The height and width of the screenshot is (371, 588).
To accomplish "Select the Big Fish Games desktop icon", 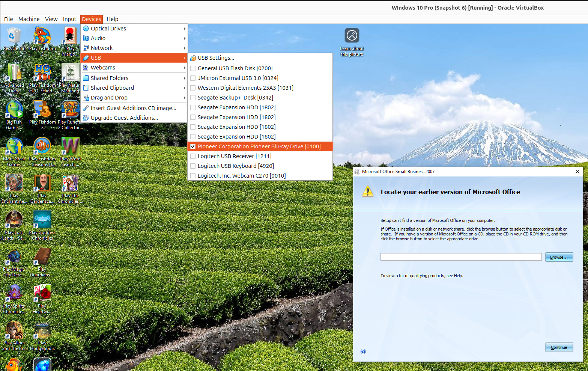I will click(14, 115).
